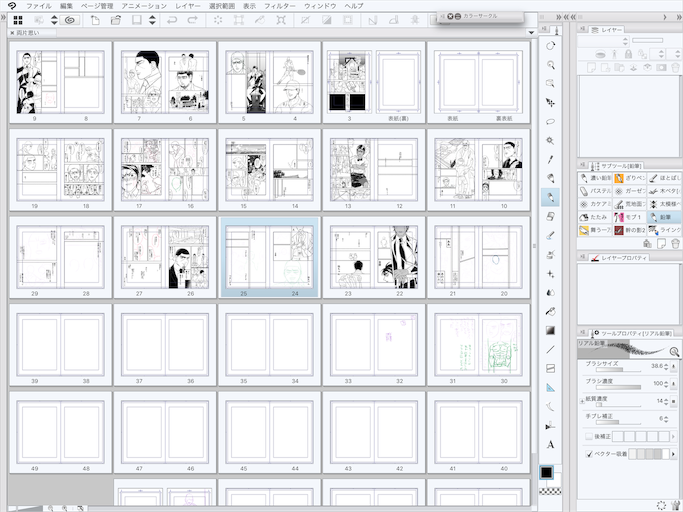Click the Redo arrow in toolbar
The height and width of the screenshot is (512, 683).
[x=192, y=20]
